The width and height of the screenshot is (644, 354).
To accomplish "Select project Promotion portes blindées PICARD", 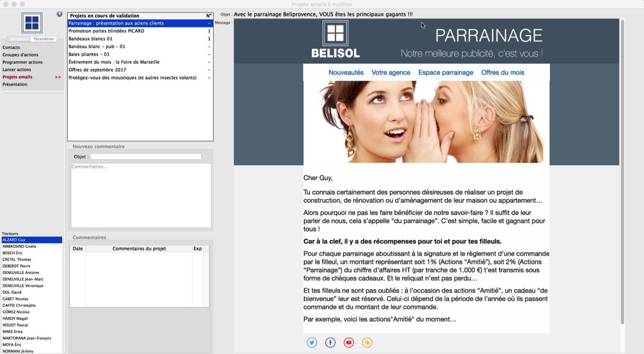I will (x=106, y=31).
